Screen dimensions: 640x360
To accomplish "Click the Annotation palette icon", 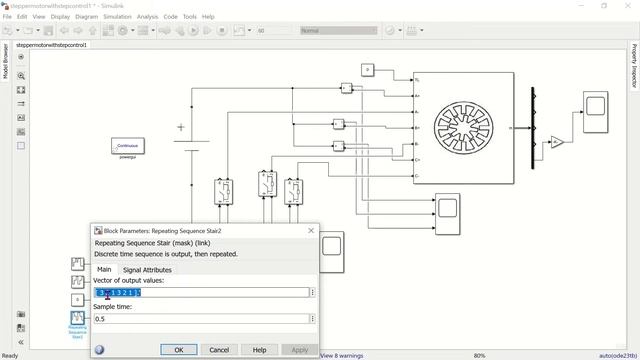I will coord(21,118).
